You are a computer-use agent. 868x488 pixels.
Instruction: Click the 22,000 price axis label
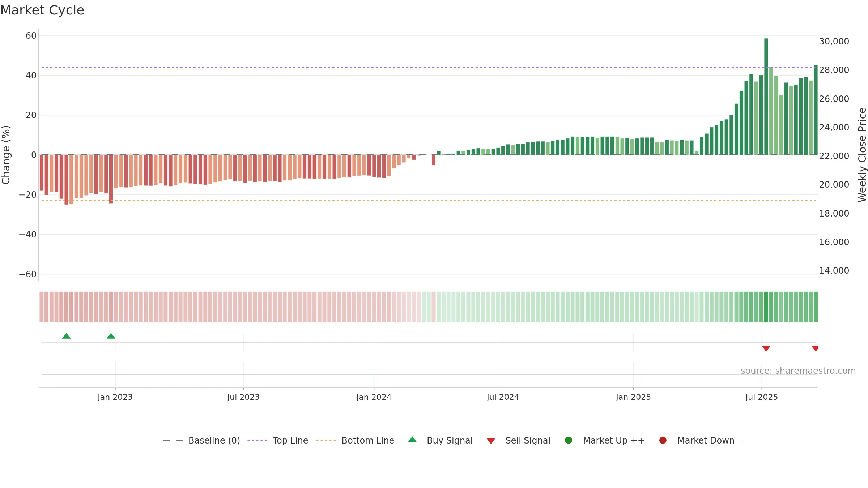point(834,156)
